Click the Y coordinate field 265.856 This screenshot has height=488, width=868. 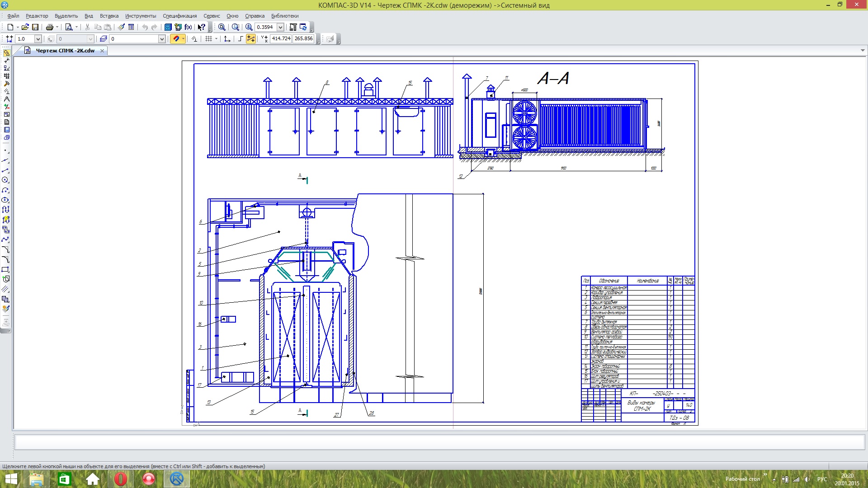[303, 39]
